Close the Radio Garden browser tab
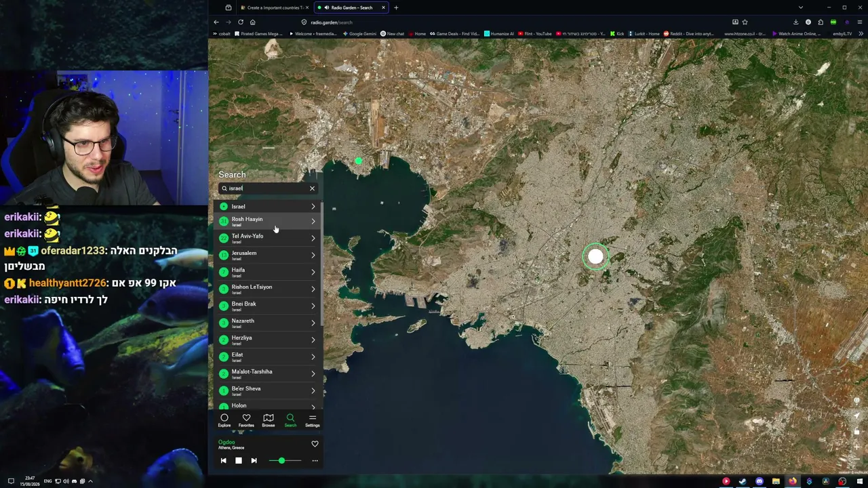Viewport: 868px width, 488px height. point(383,7)
